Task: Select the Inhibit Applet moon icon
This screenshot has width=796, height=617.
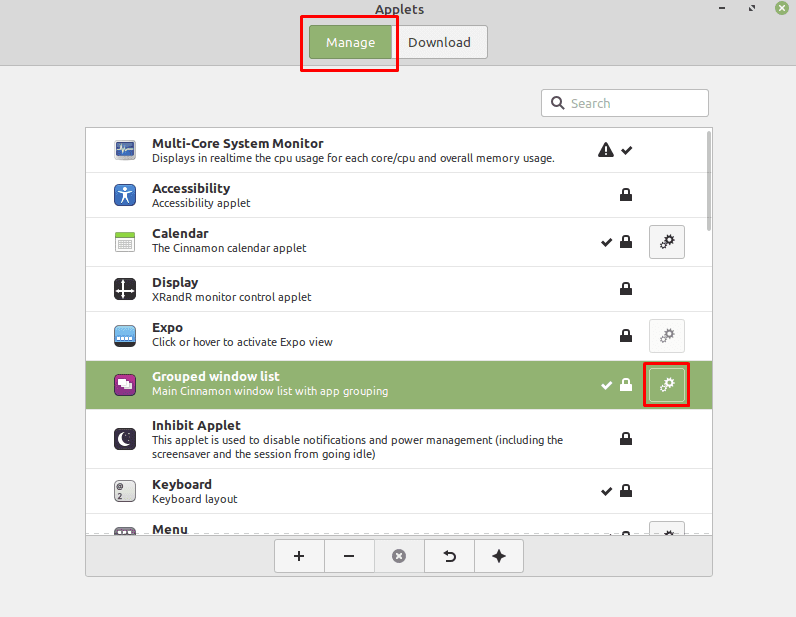Action: point(125,439)
